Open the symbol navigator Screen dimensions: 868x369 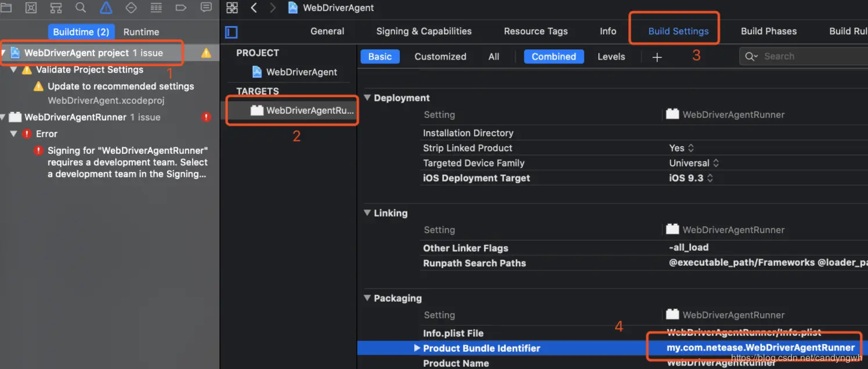[56, 8]
